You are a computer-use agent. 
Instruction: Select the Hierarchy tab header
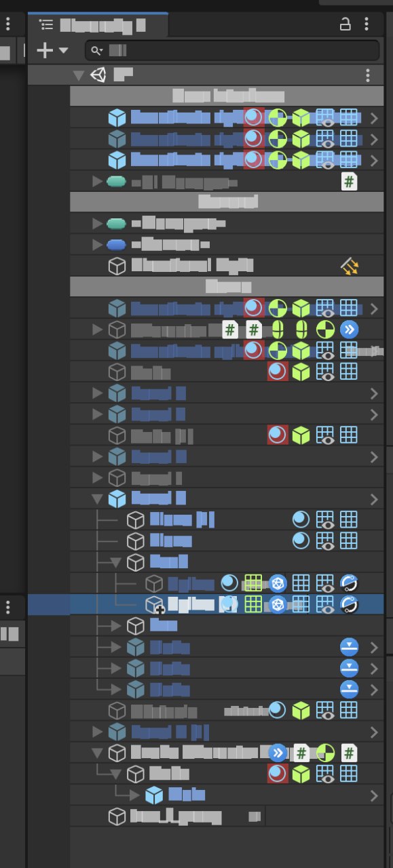click(x=98, y=26)
